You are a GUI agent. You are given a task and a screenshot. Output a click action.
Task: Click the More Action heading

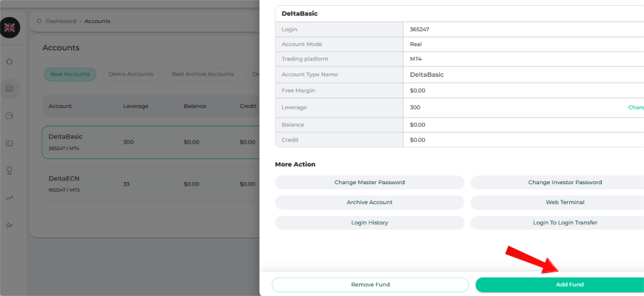pos(295,164)
